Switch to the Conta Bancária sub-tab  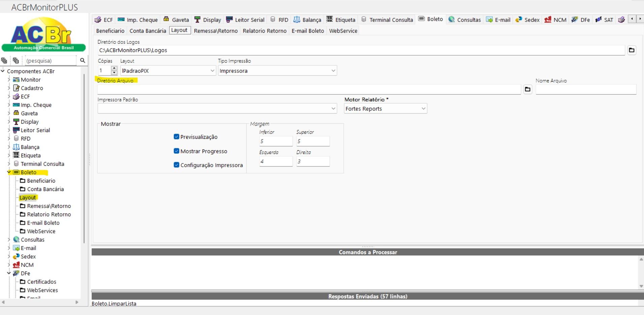[148, 31]
